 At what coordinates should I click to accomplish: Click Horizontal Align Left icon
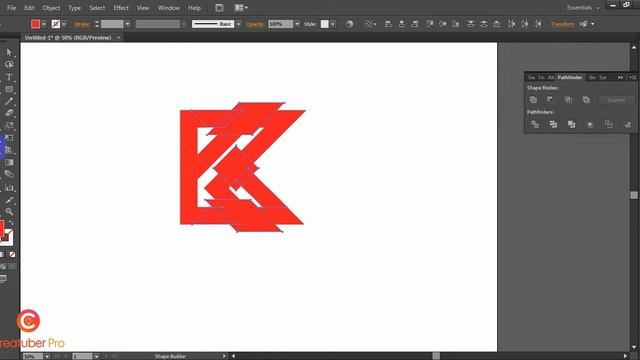[x=389, y=24]
